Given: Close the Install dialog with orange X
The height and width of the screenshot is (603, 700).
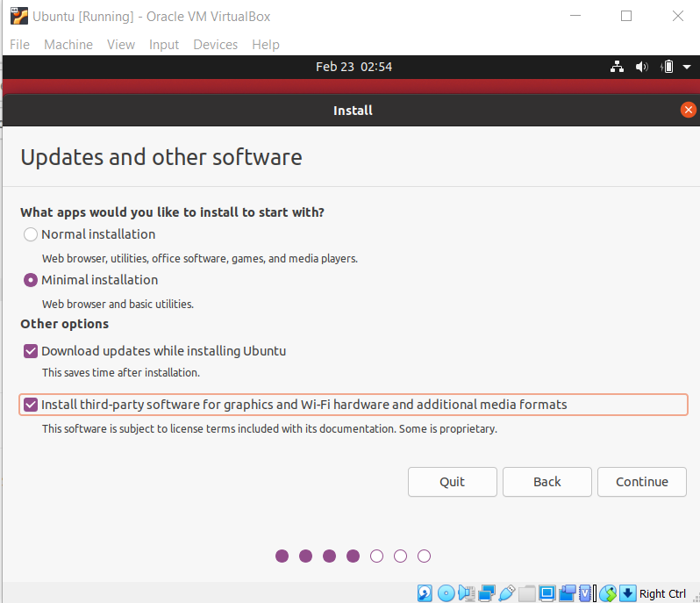Looking at the screenshot, I should click(x=688, y=110).
